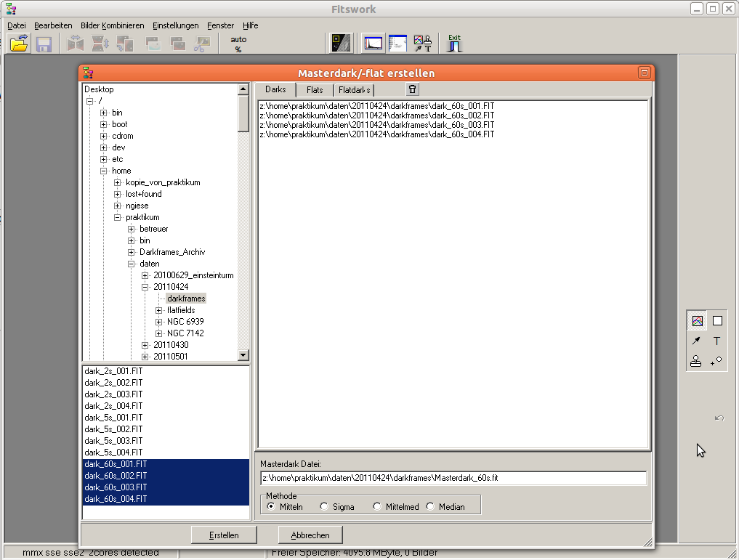739x560 pixels.
Task: Select the text T tool
Action: [717, 341]
